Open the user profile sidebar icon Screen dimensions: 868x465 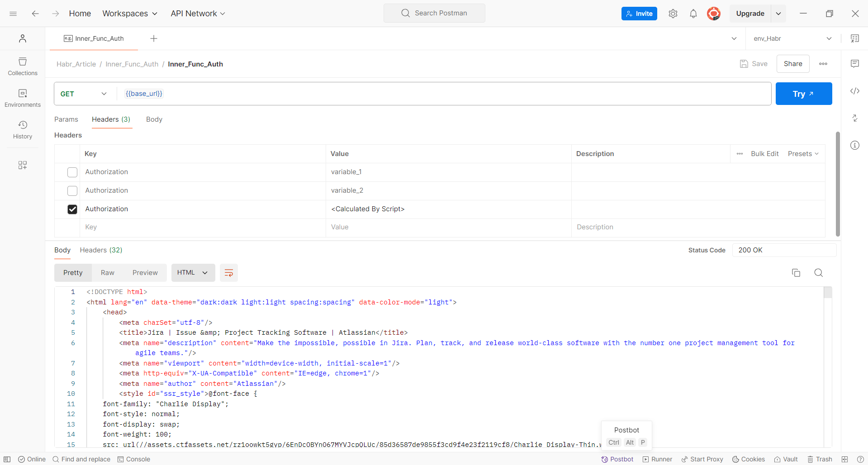click(x=23, y=38)
